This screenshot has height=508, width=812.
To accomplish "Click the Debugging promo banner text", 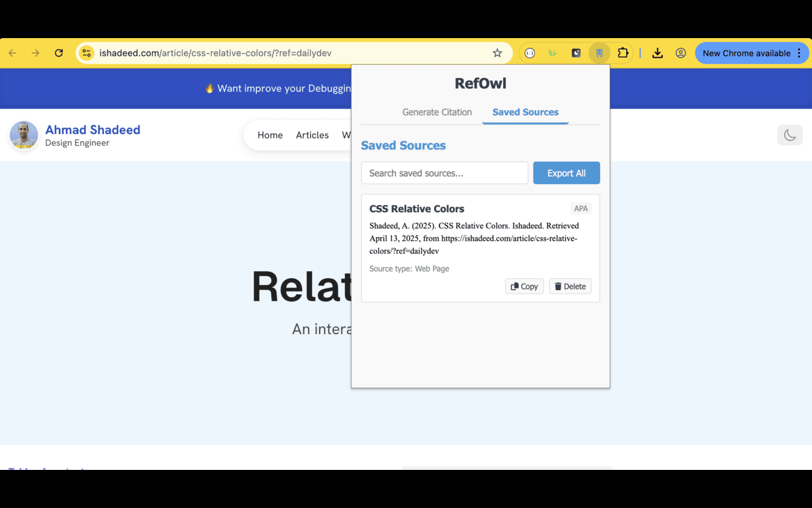I will pos(278,88).
